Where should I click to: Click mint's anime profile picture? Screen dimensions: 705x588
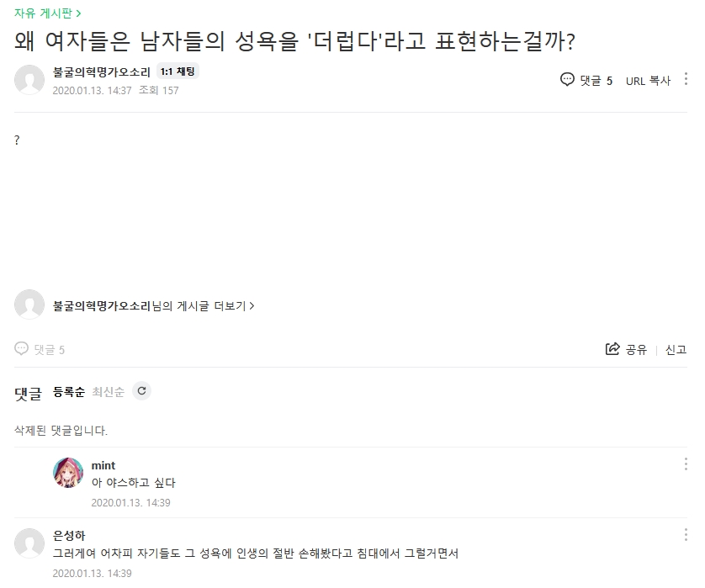[68, 473]
